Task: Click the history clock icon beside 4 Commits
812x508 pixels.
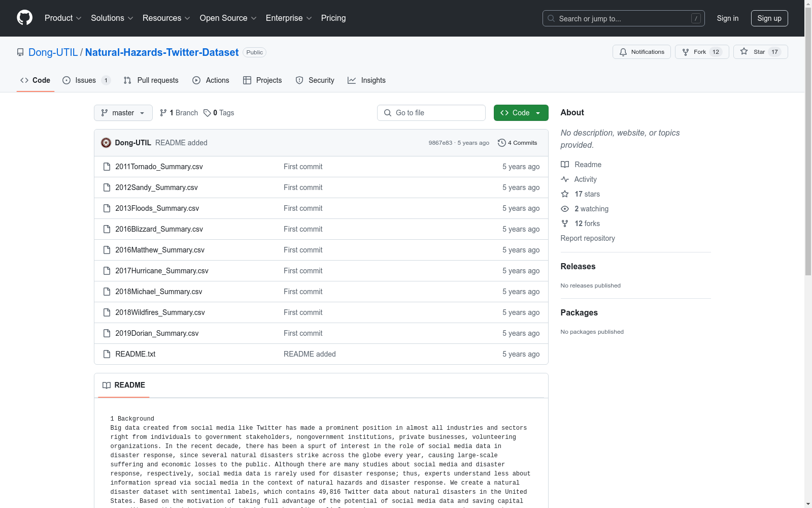Action: [502, 143]
